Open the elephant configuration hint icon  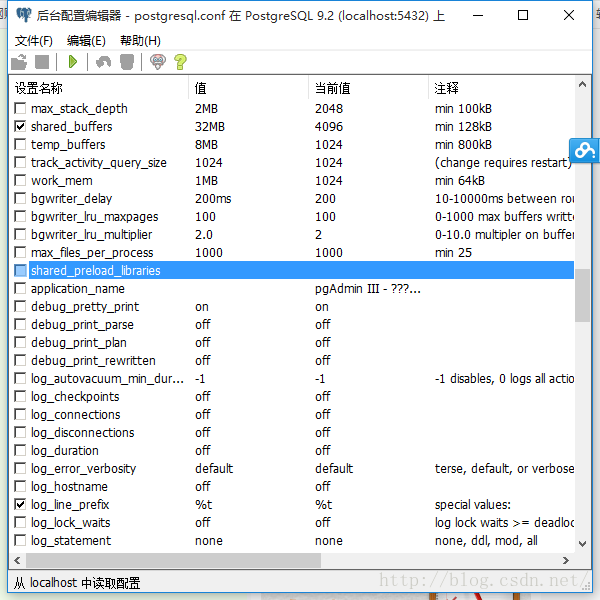coord(157,62)
